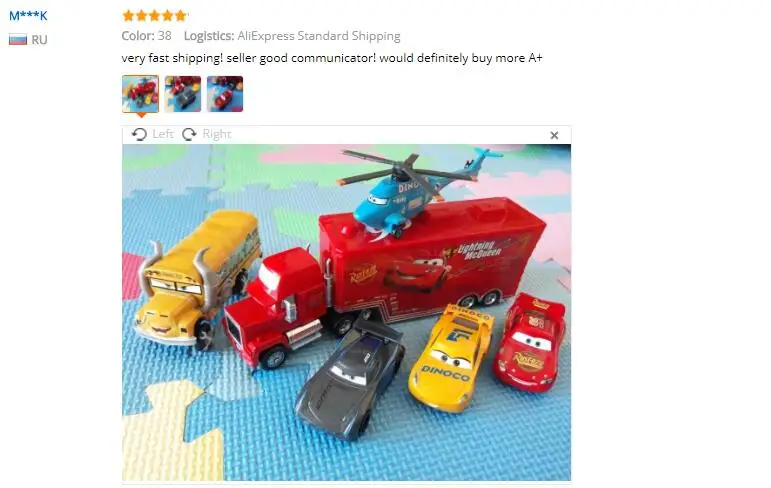This screenshot has width=771, height=488.
Task: Click the RU country label
Action: pyautogui.click(x=39, y=40)
